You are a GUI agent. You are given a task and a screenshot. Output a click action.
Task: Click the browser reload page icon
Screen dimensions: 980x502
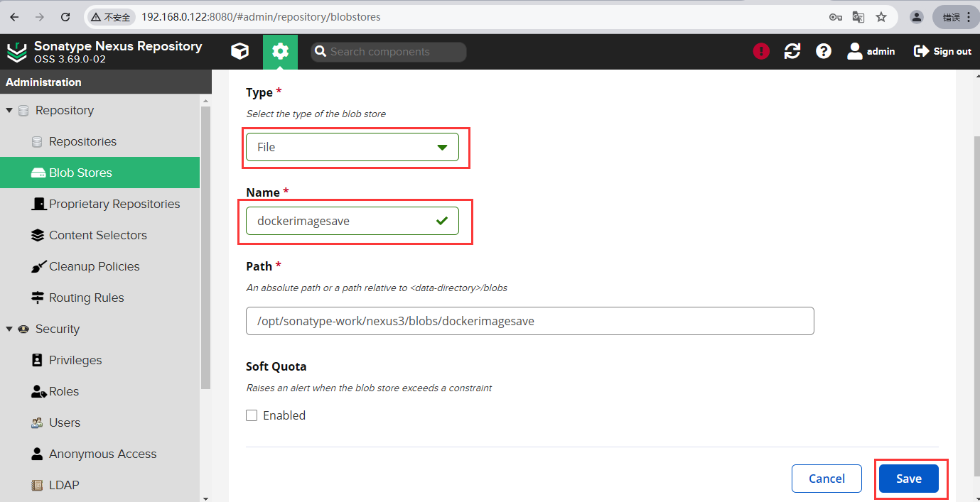pyautogui.click(x=65, y=17)
